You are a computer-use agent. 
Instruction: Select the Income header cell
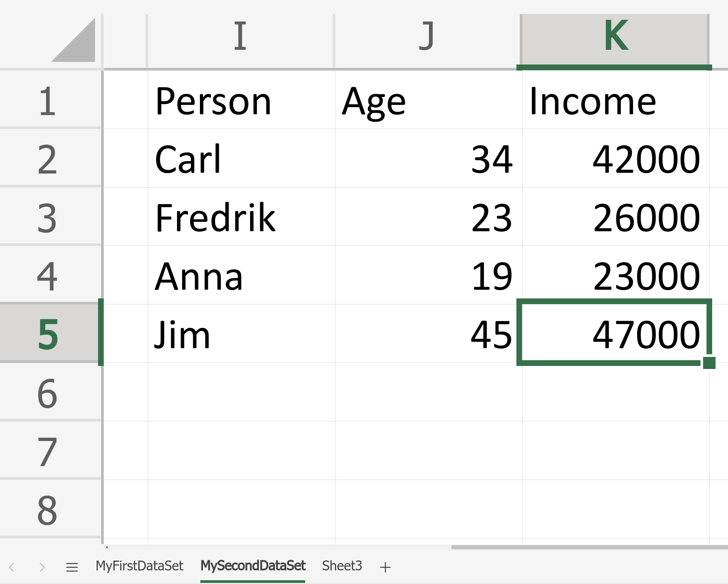coord(616,101)
